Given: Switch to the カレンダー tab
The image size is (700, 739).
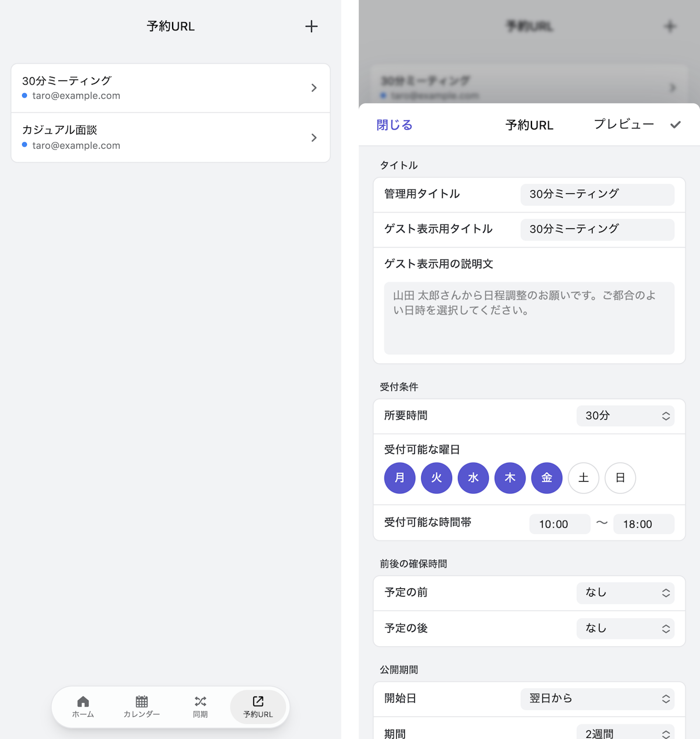Looking at the screenshot, I should click(142, 707).
